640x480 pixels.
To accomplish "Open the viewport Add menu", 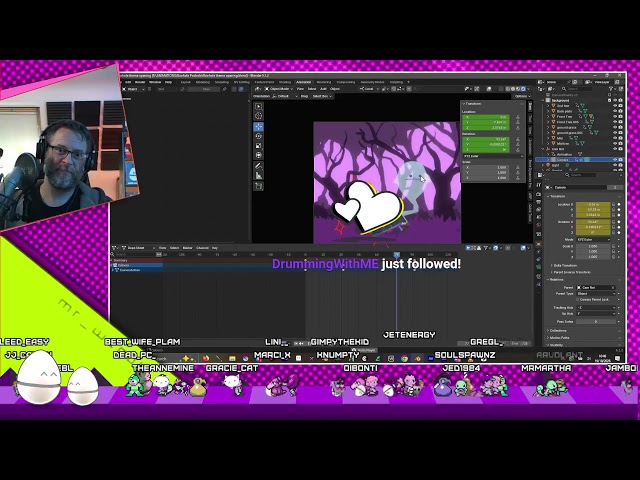I will click(x=323, y=89).
